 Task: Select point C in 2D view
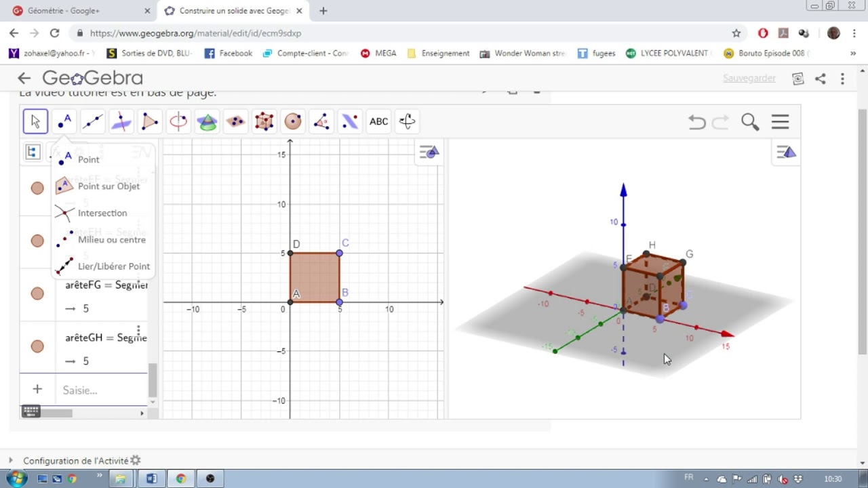[x=339, y=253]
